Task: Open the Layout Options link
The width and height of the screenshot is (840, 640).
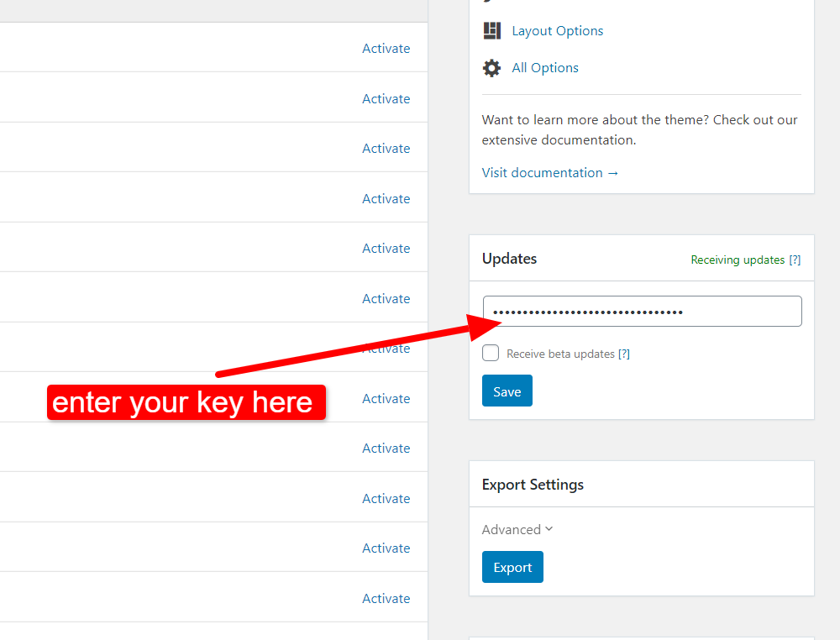Action: pos(557,31)
